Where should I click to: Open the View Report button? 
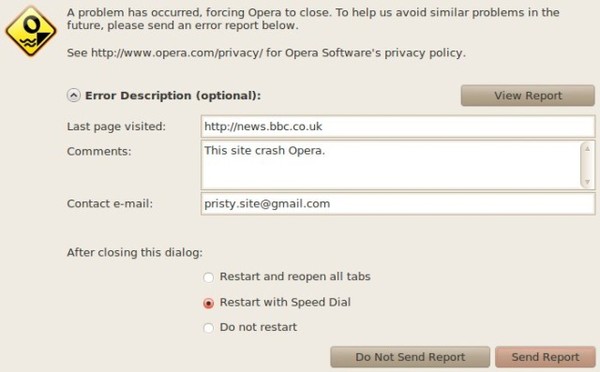528,95
